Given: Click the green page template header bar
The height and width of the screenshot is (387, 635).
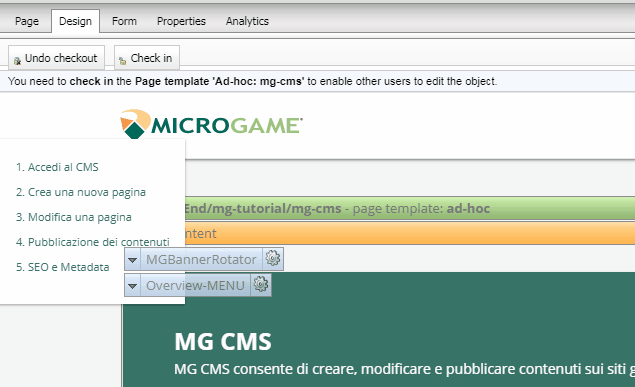Looking at the screenshot, I should [410, 208].
